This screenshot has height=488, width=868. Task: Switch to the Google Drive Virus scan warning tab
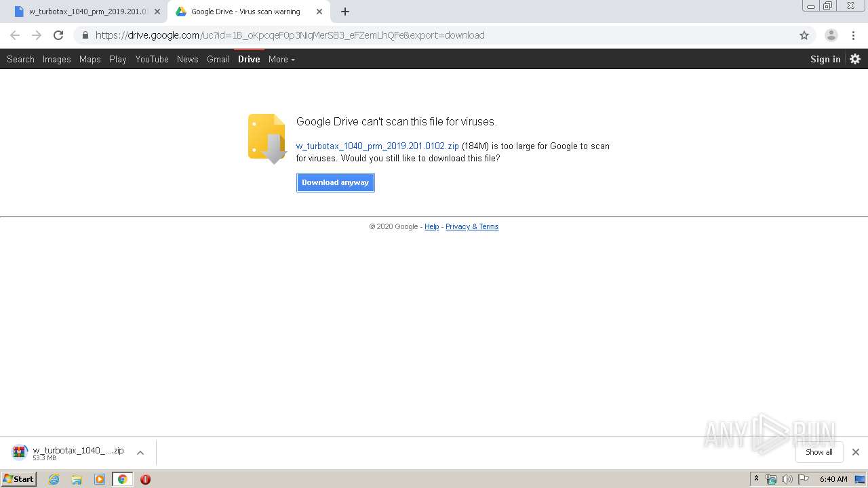click(x=249, y=12)
